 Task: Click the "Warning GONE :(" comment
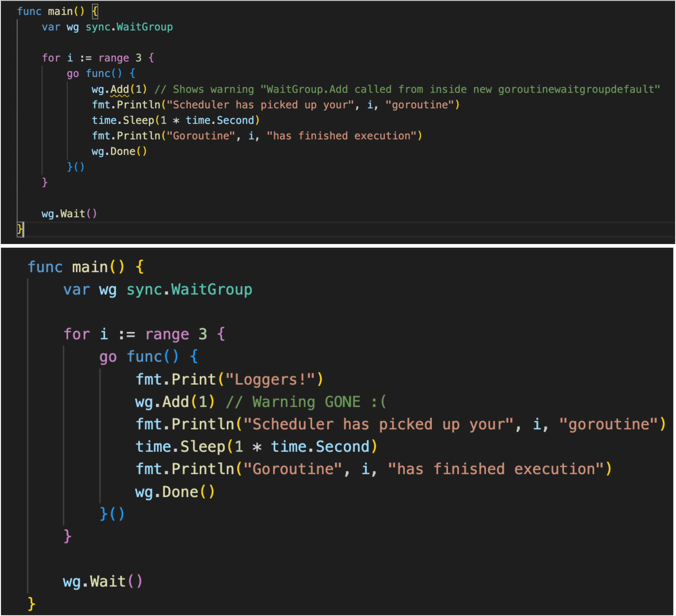point(306,402)
